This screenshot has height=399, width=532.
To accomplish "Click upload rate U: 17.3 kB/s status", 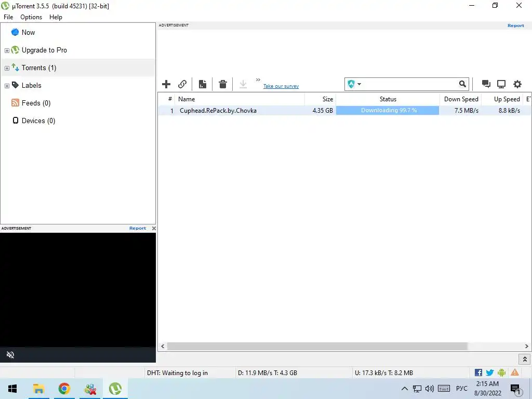I will point(384,373).
